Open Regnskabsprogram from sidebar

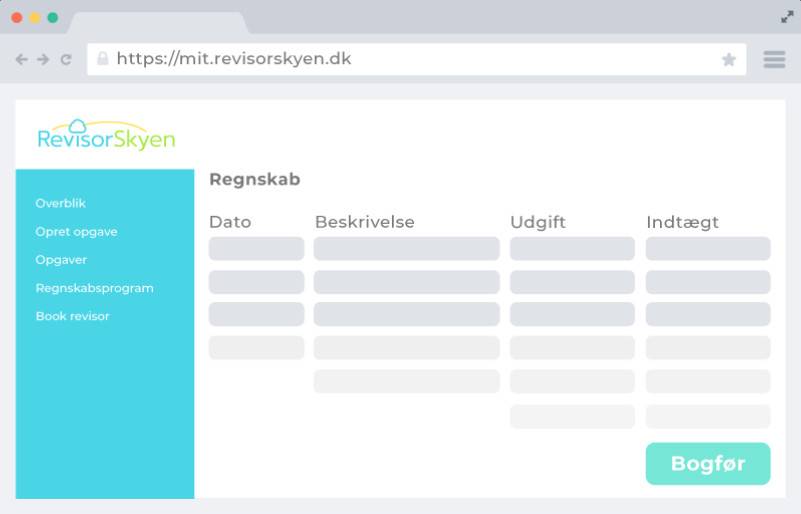pyautogui.click(x=94, y=288)
